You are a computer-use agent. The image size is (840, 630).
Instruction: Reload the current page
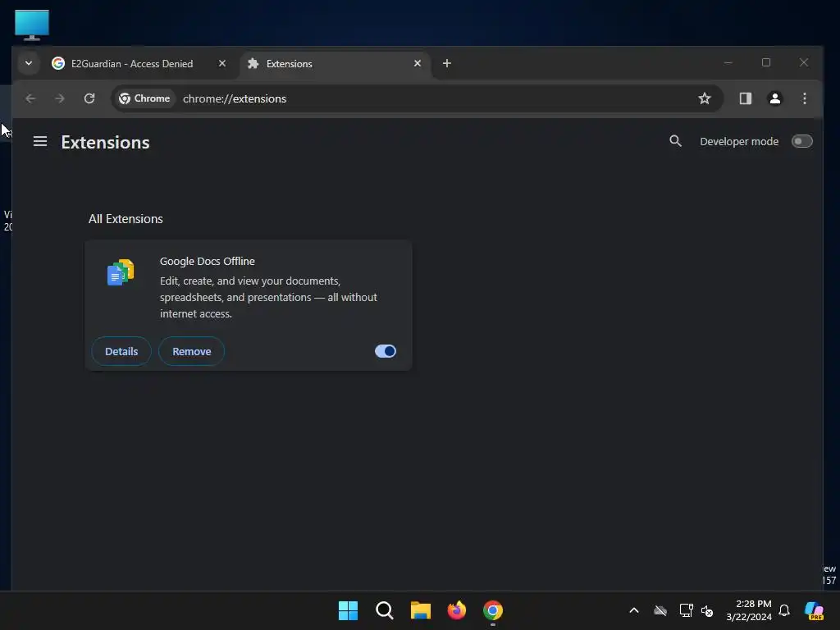89,98
